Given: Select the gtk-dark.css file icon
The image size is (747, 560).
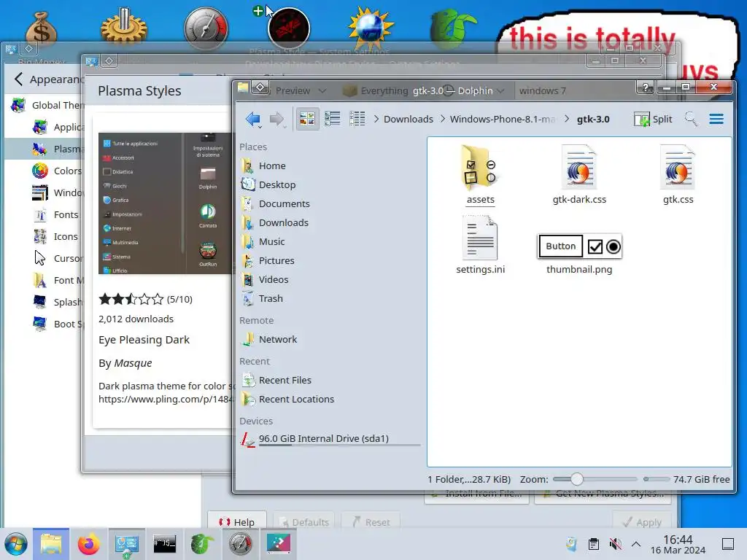Looking at the screenshot, I should pos(578,168).
